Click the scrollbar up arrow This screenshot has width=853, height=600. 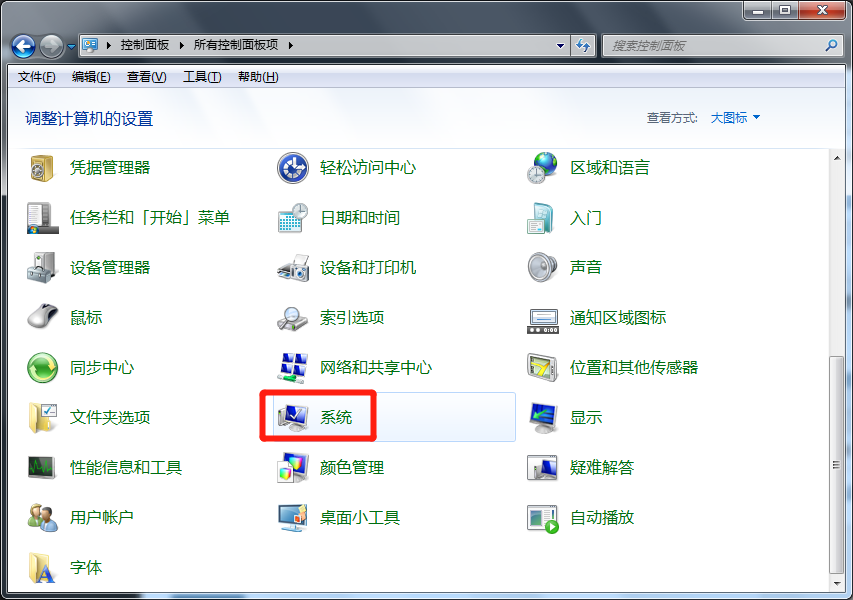[x=837, y=158]
